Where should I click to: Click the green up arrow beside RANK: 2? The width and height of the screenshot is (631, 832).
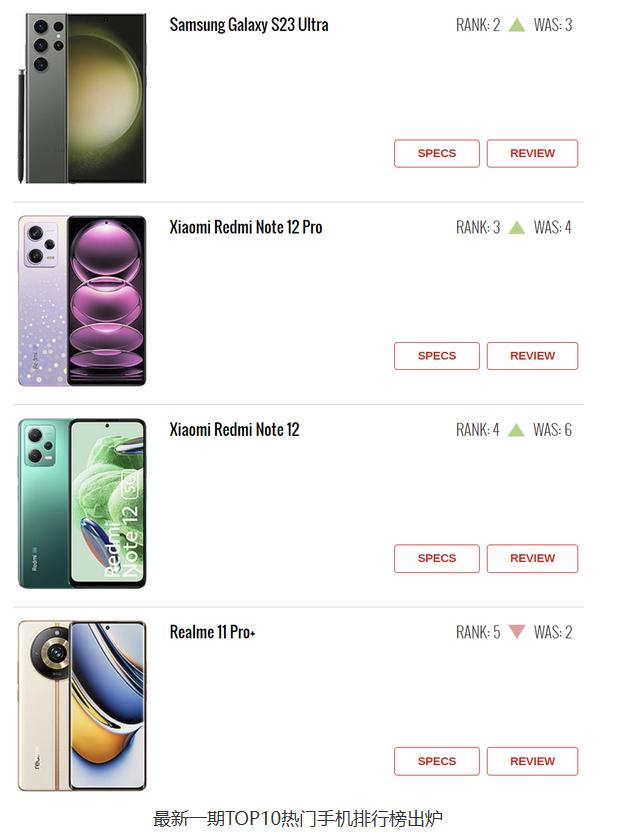pyautogui.click(x=517, y=25)
